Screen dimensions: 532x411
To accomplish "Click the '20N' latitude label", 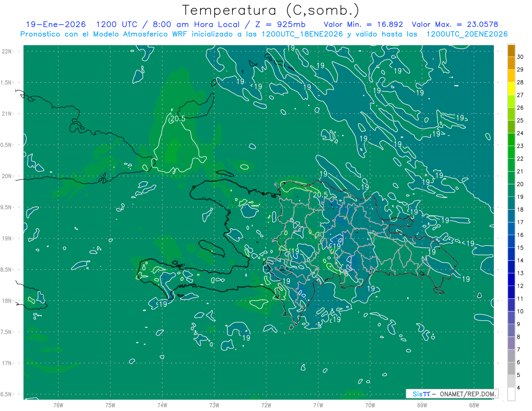I will 7,176.
